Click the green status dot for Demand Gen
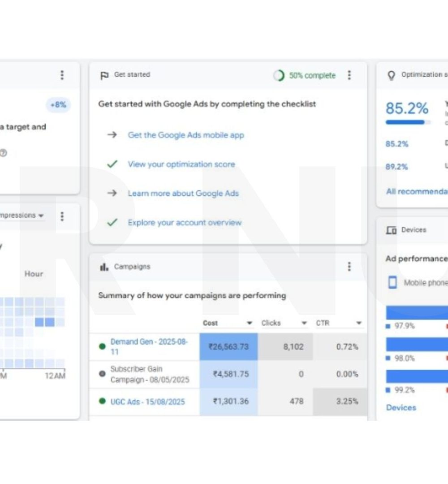This screenshot has width=448, height=484. (102, 346)
